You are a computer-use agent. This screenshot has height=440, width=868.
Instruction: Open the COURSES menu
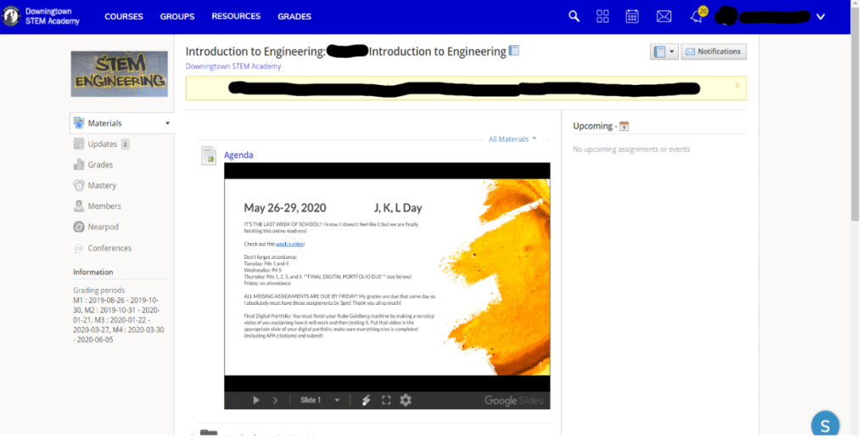(124, 16)
